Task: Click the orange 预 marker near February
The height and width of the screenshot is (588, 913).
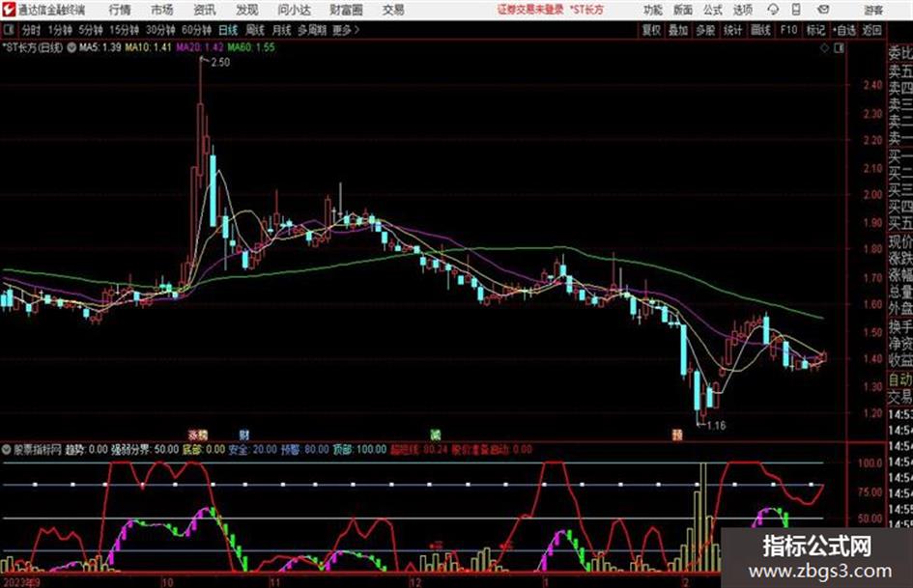Action: [x=676, y=434]
